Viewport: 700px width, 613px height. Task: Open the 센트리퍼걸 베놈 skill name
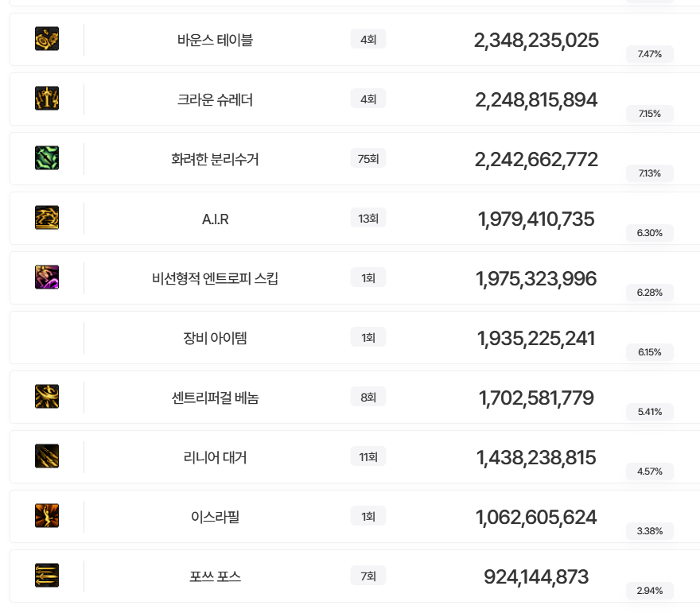click(215, 398)
